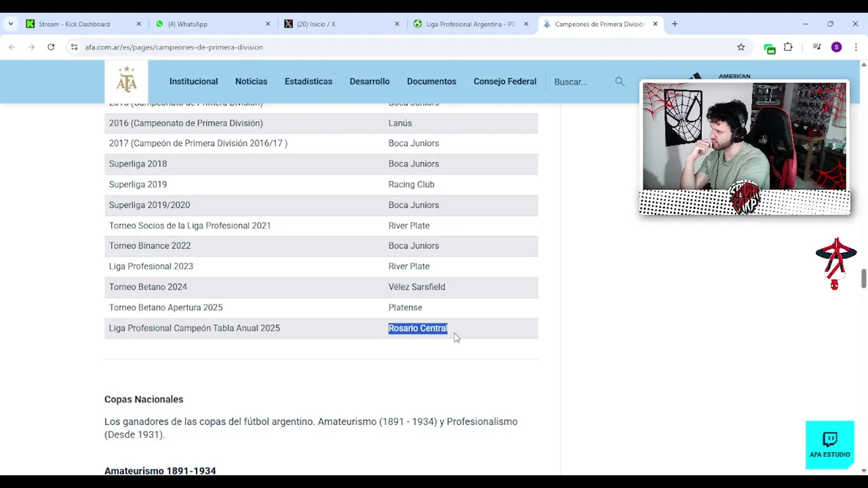Click the search magnifier icon
This screenshot has width=868, height=488.
pos(619,81)
